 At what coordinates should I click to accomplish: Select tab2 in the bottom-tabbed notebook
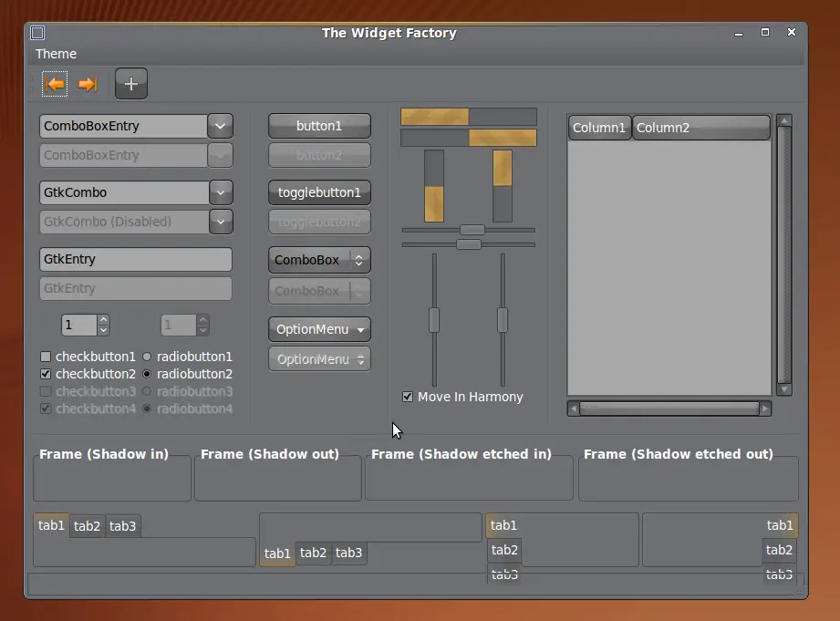coord(313,553)
